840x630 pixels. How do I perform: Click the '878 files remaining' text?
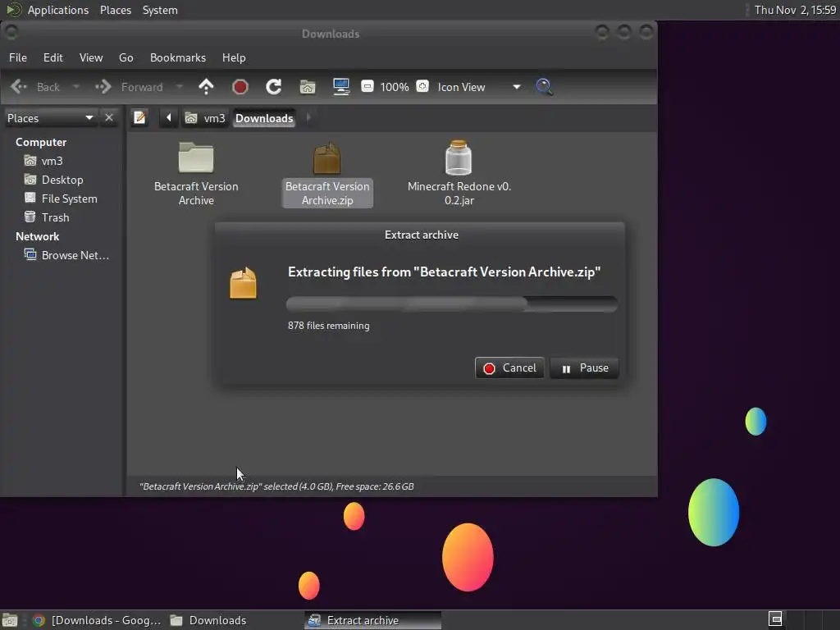pos(328,326)
